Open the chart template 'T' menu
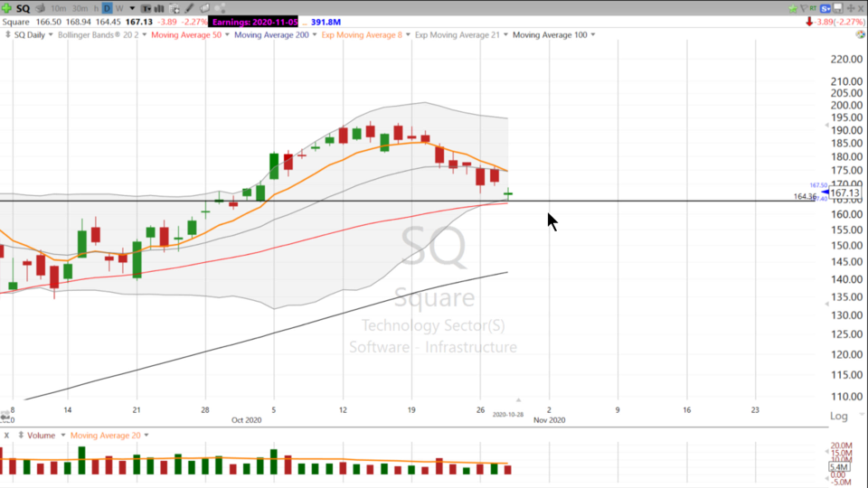 click(146, 8)
